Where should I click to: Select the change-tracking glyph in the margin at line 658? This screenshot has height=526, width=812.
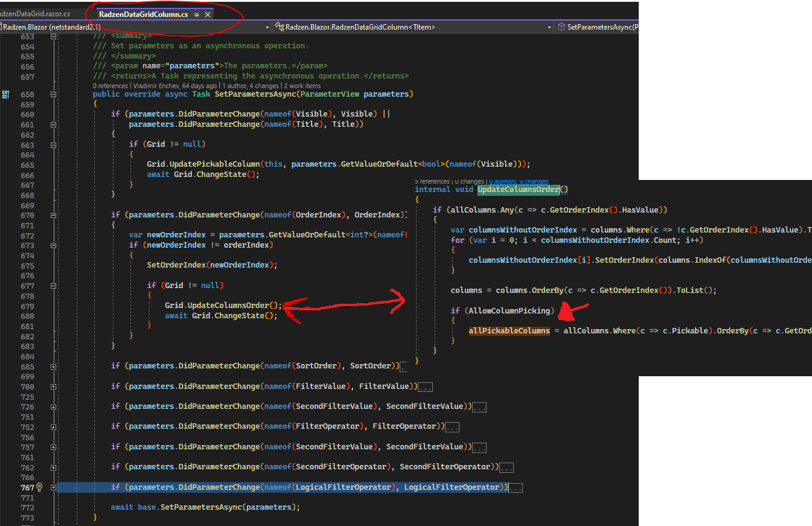[5, 94]
